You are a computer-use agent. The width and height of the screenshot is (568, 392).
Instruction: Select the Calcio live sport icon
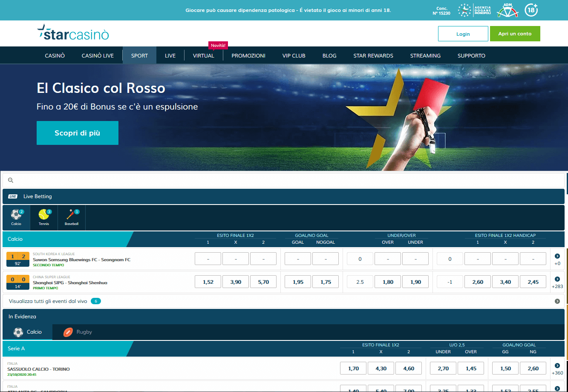tap(16, 218)
